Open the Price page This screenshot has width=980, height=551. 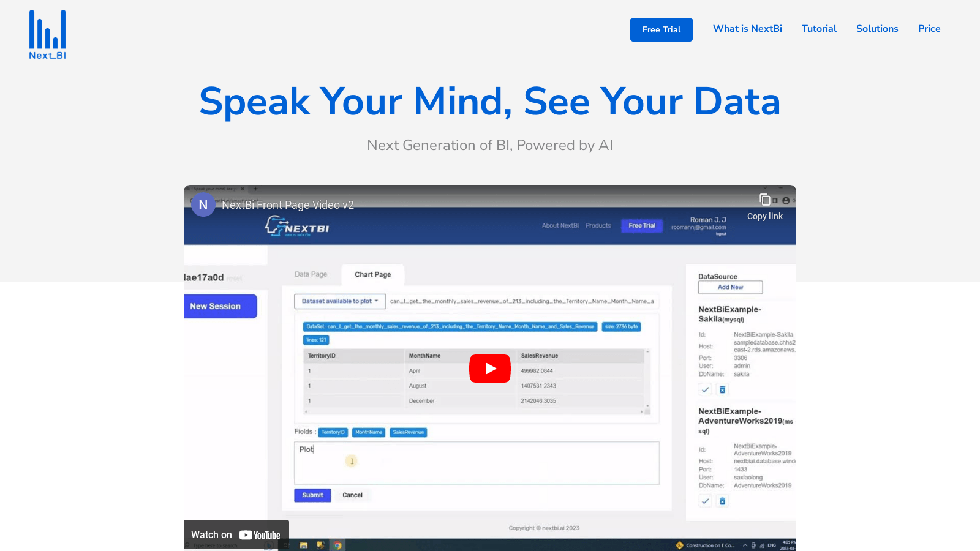pos(929,29)
